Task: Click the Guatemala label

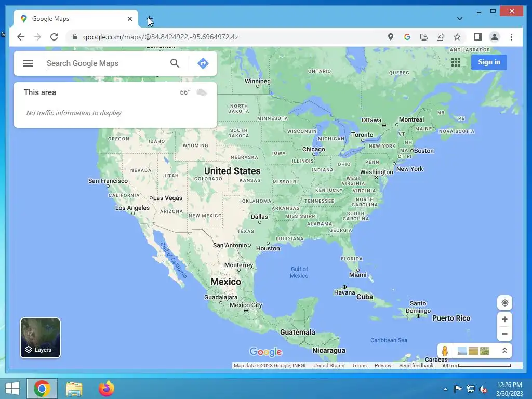Action: pyautogui.click(x=297, y=332)
